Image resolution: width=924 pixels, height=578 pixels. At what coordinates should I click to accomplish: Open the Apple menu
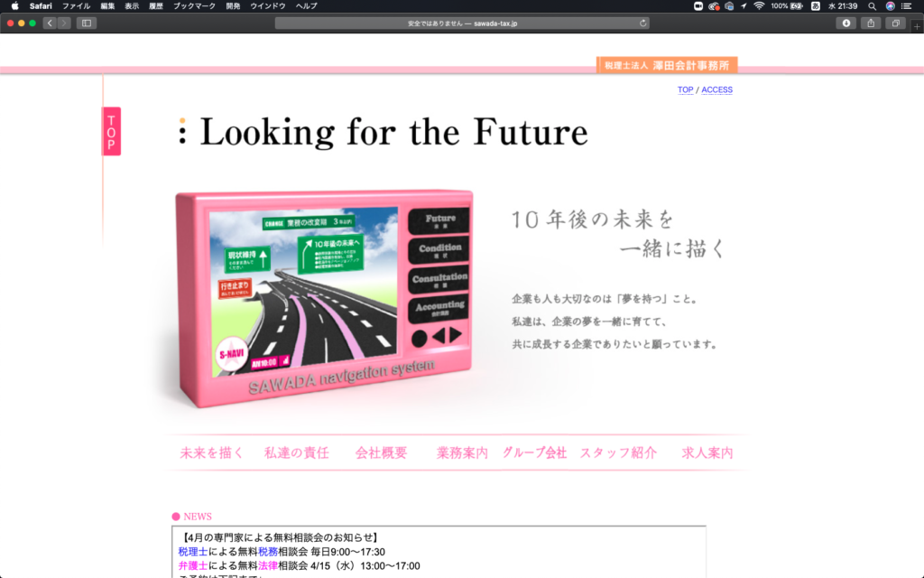[14, 6]
